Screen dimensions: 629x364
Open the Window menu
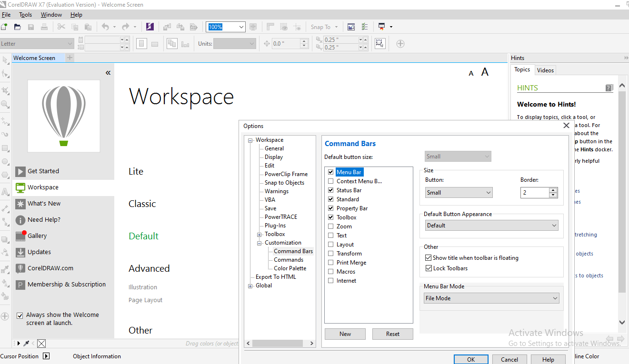pos(51,15)
